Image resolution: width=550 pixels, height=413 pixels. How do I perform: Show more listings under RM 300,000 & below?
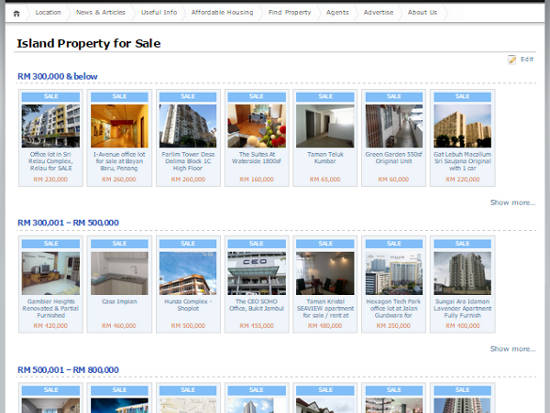tap(512, 202)
